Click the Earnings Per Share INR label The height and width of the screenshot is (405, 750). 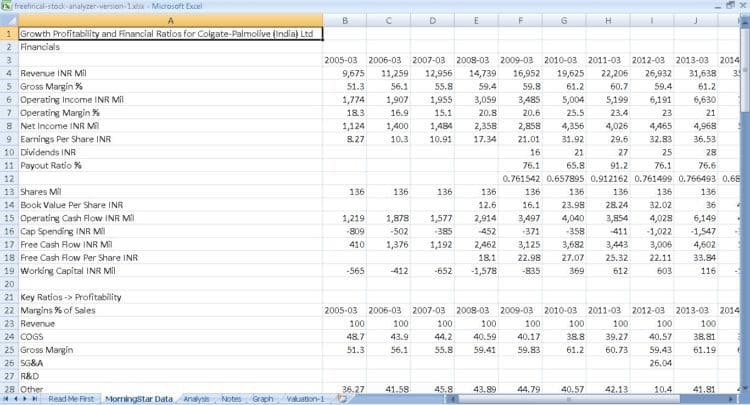point(66,139)
